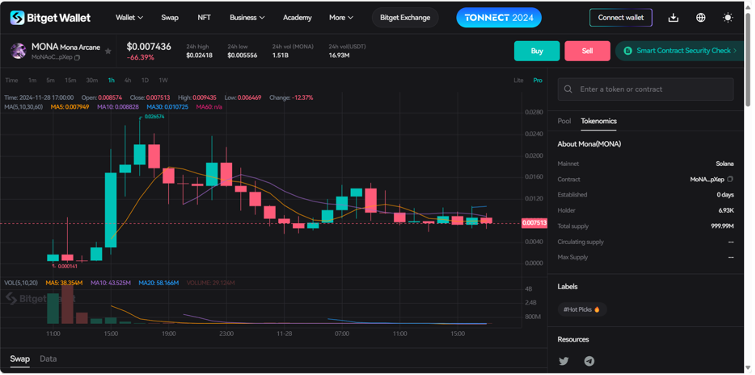This screenshot has height=375, width=755.
Task: Click the green Buy button
Action: coord(537,51)
